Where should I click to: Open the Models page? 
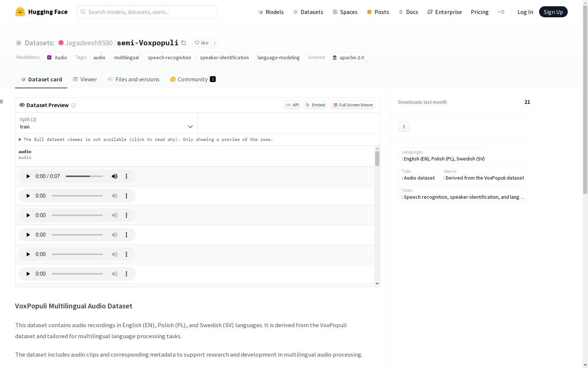pyautogui.click(x=271, y=12)
